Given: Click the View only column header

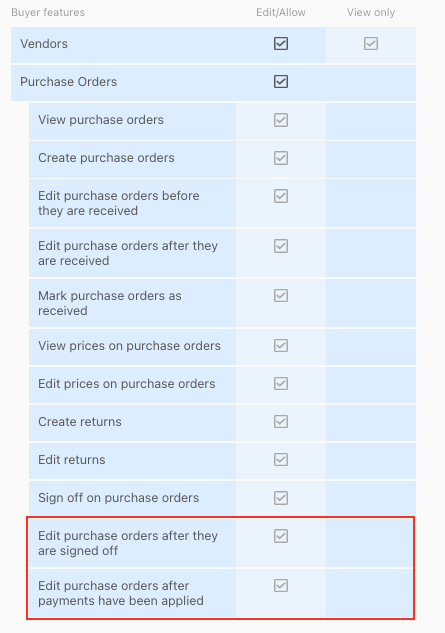Looking at the screenshot, I should [x=371, y=13].
